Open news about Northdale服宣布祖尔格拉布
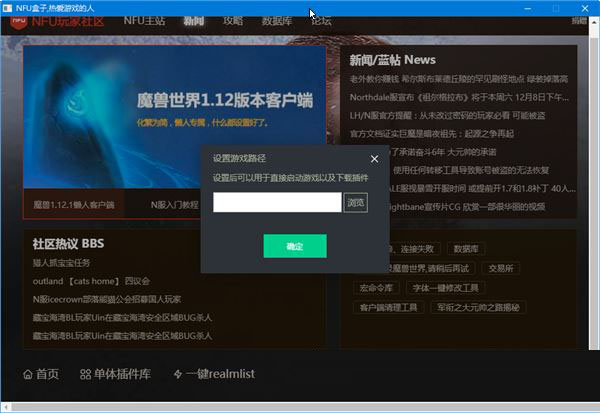Viewport: 600px width, 413px height. tap(459, 97)
